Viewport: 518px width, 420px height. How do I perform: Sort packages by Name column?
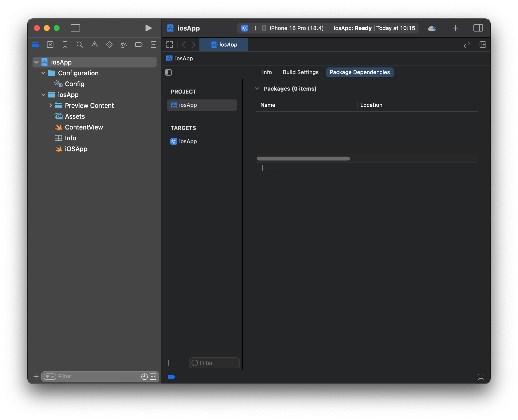[268, 105]
